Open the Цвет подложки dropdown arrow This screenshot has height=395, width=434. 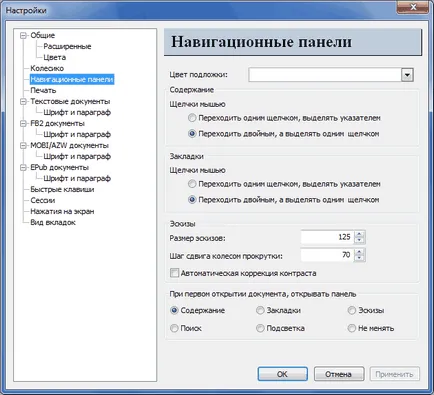pos(407,75)
